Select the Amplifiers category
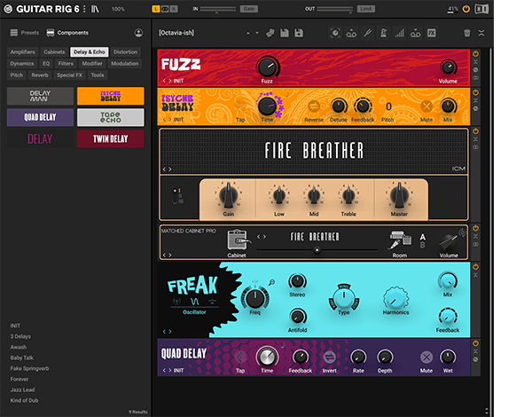The height and width of the screenshot is (417, 532). [x=22, y=52]
